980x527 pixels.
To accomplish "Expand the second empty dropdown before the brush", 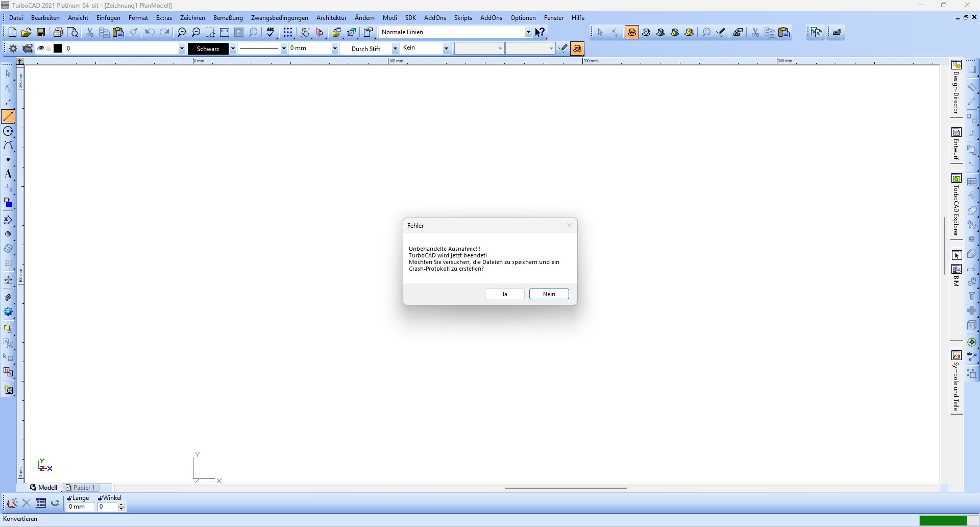I will (x=551, y=49).
